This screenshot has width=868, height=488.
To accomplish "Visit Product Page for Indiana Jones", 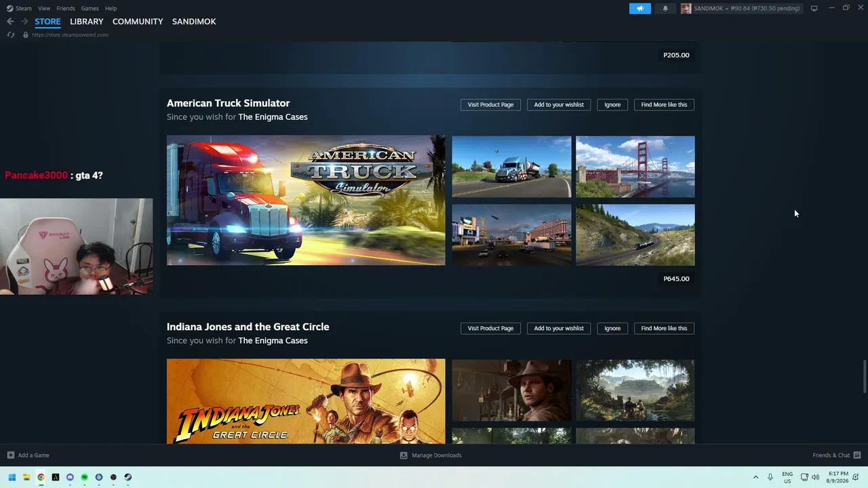I will [x=490, y=328].
